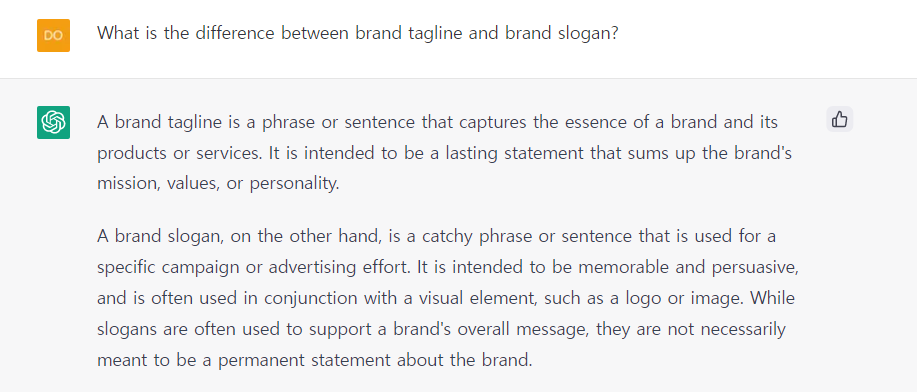Click the orange DO user avatar

point(53,35)
